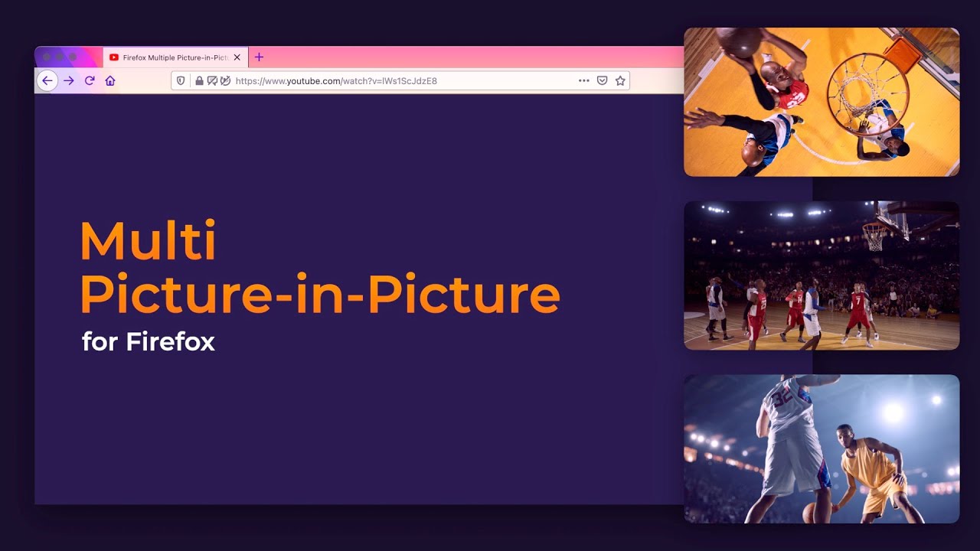Go back using the back arrow

point(47,80)
